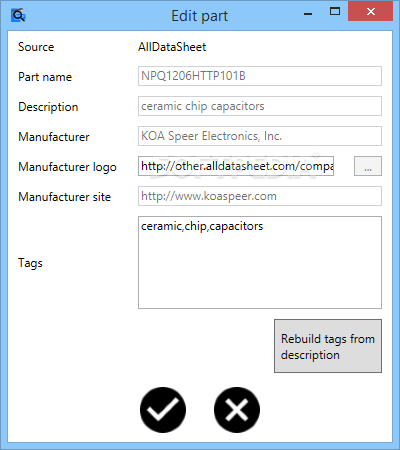
Task: Cancel edits with the X circle icon
Action: point(237,410)
